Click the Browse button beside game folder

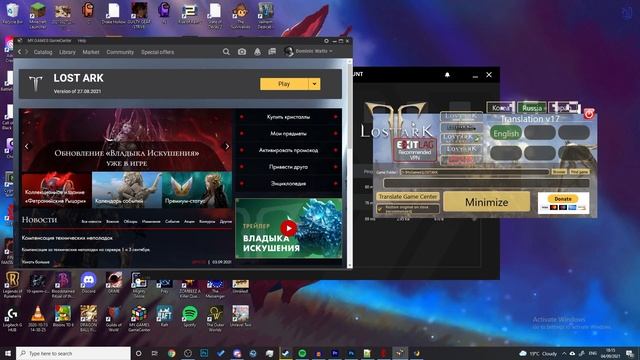(559, 172)
